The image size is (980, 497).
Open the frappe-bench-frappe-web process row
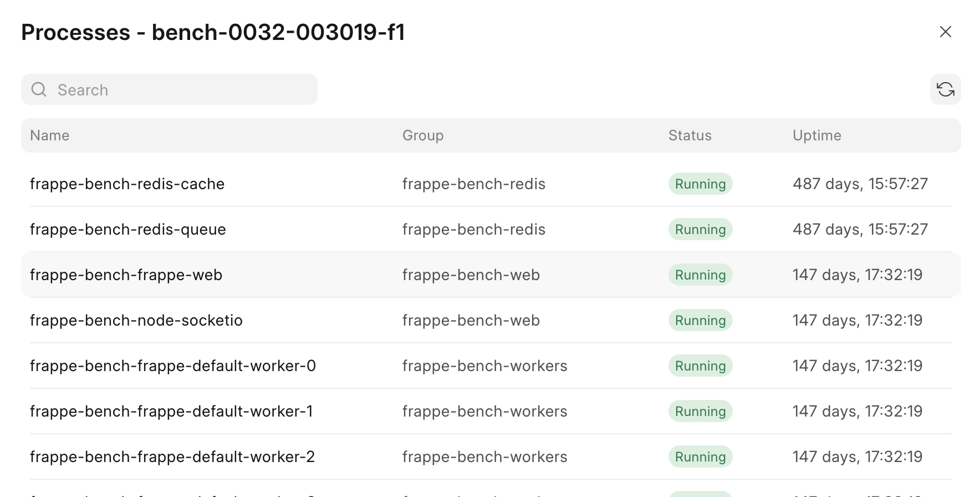tap(126, 275)
